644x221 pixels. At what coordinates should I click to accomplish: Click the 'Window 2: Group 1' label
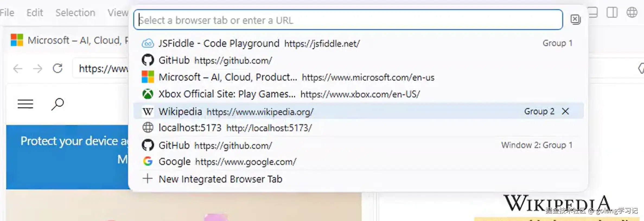click(x=537, y=145)
